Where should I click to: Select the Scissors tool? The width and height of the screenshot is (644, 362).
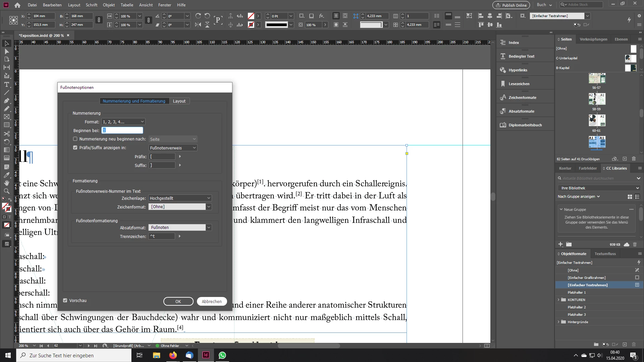coord(6,133)
